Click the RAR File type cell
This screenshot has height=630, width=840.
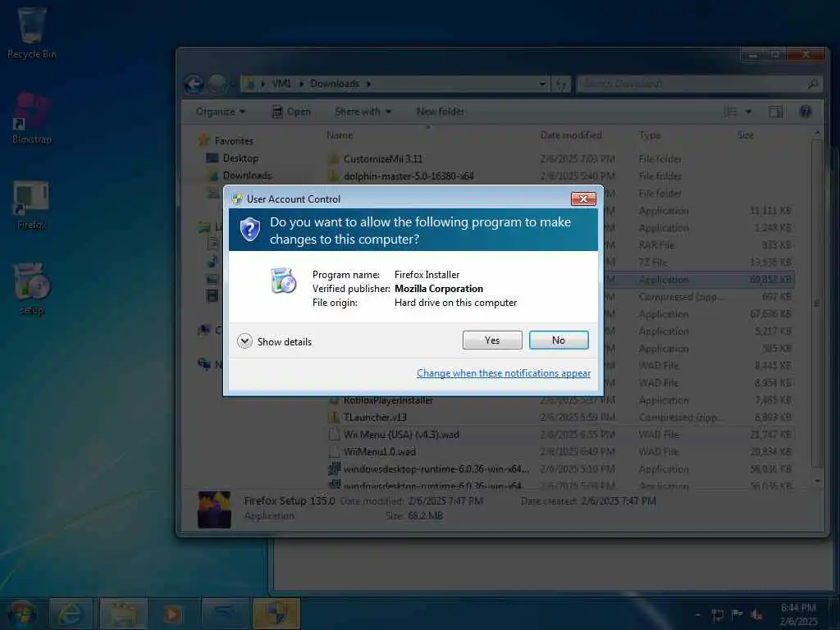656,244
